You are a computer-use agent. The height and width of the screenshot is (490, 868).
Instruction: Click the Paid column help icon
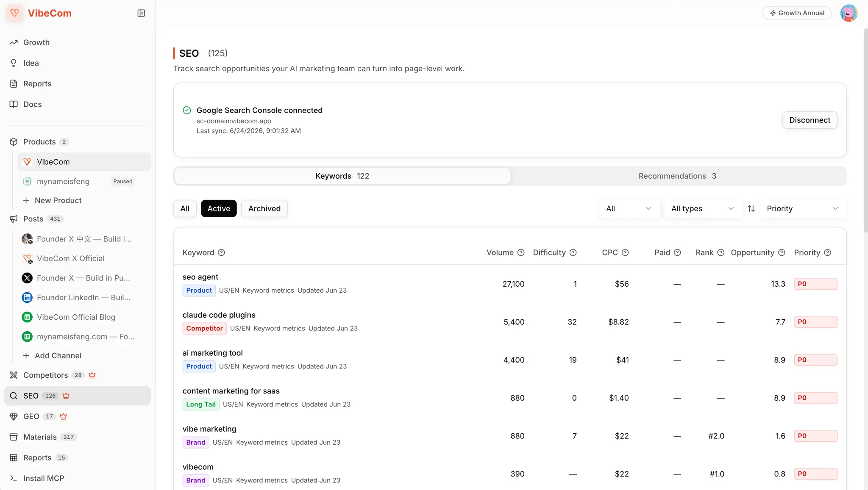click(677, 253)
